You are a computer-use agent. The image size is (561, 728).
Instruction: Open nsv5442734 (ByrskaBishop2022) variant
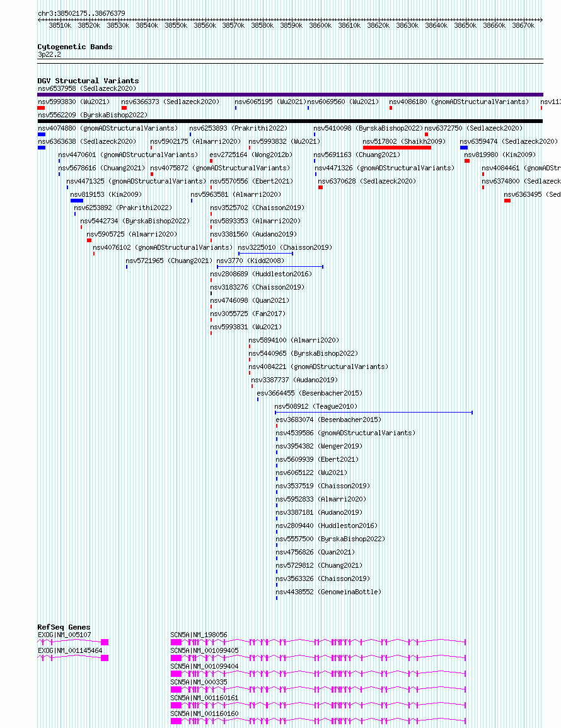click(135, 221)
